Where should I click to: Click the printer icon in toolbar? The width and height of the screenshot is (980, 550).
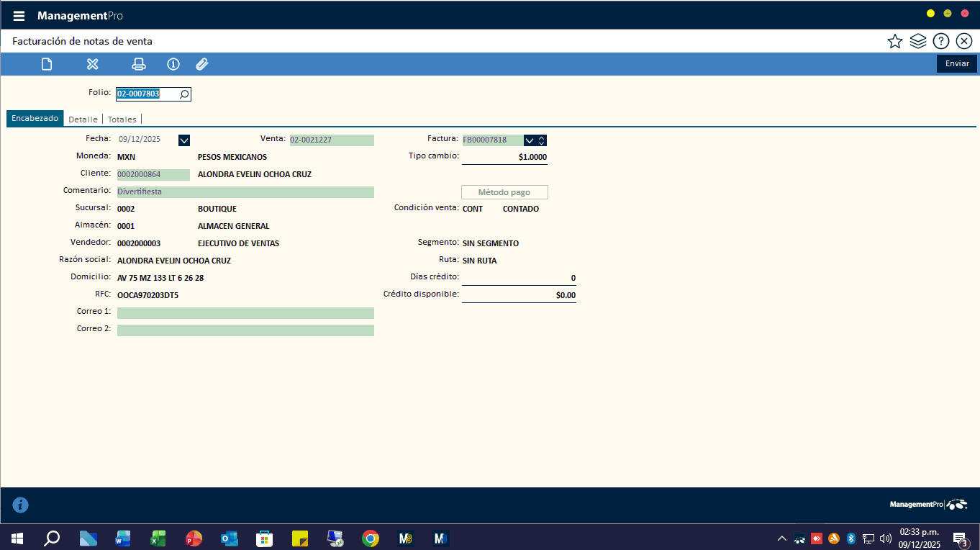click(139, 64)
